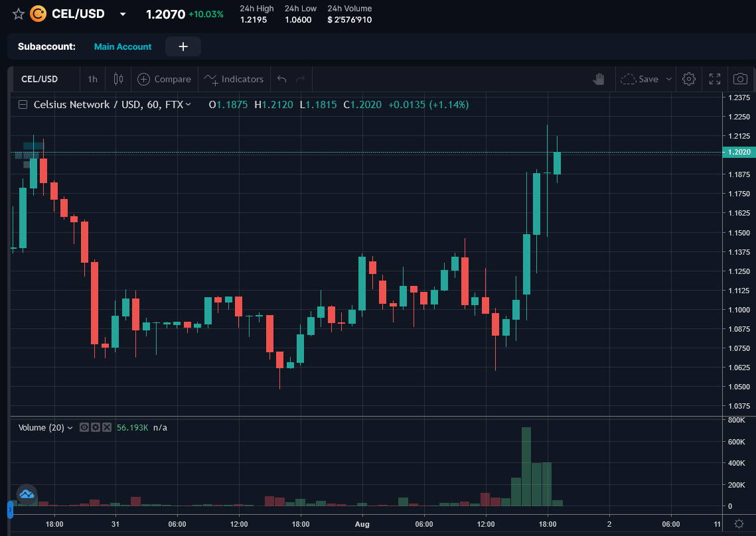Click the 1.1000 price scale label
The height and width of the screenshot is (536, 756).
pyautogui.click(x=739, y=310)
